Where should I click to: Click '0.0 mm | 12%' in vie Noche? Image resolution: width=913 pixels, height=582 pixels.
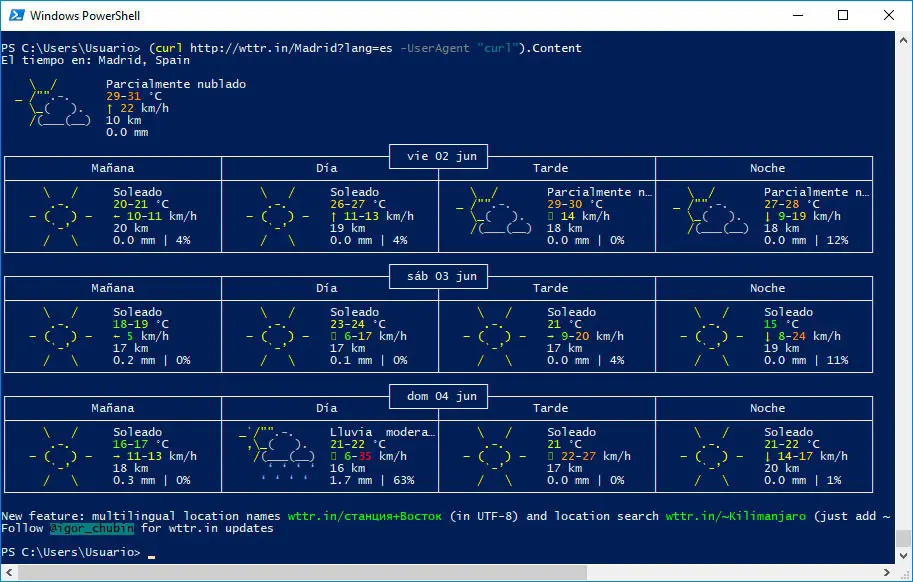(x=806, y=240)
